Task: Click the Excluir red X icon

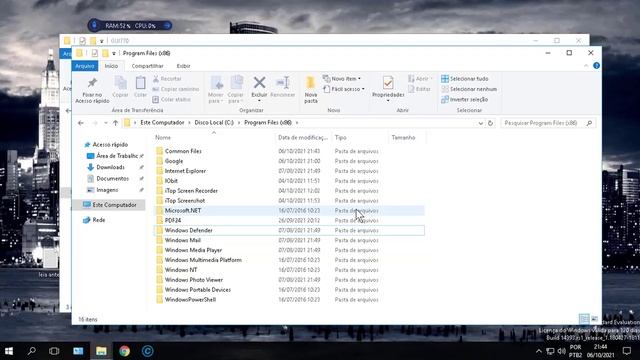Action: [259, 82]
